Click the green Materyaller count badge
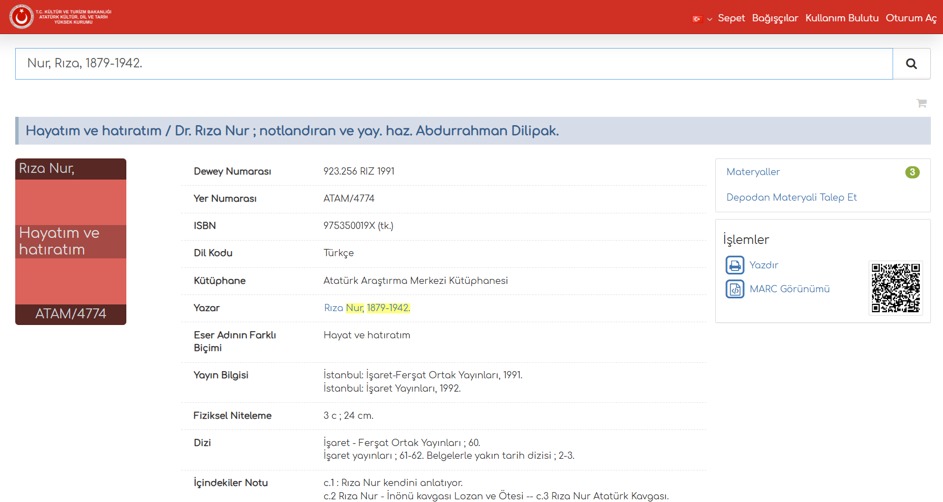The height and width of the screenshot is (502, 943). (912, 172)
